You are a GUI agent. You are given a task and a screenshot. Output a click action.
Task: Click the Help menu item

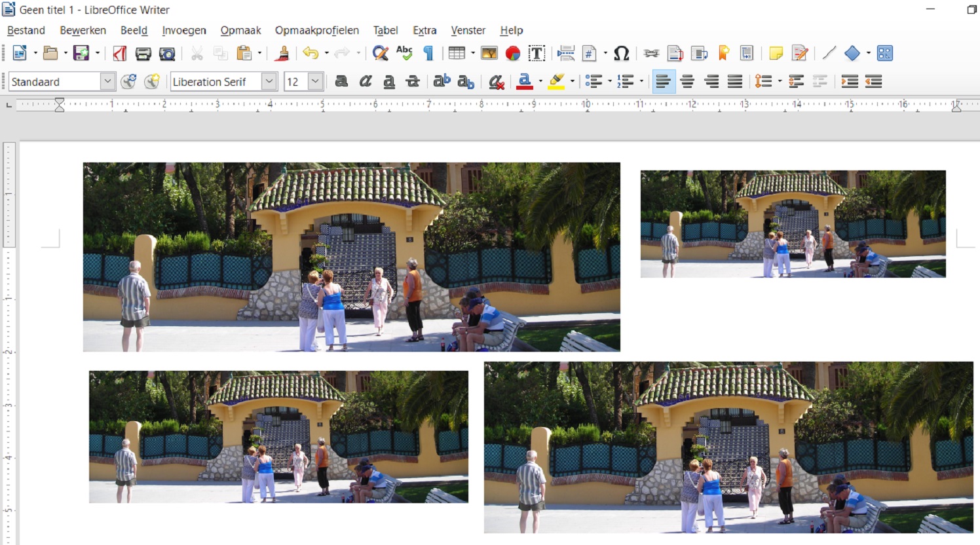[x=511, y=30]
